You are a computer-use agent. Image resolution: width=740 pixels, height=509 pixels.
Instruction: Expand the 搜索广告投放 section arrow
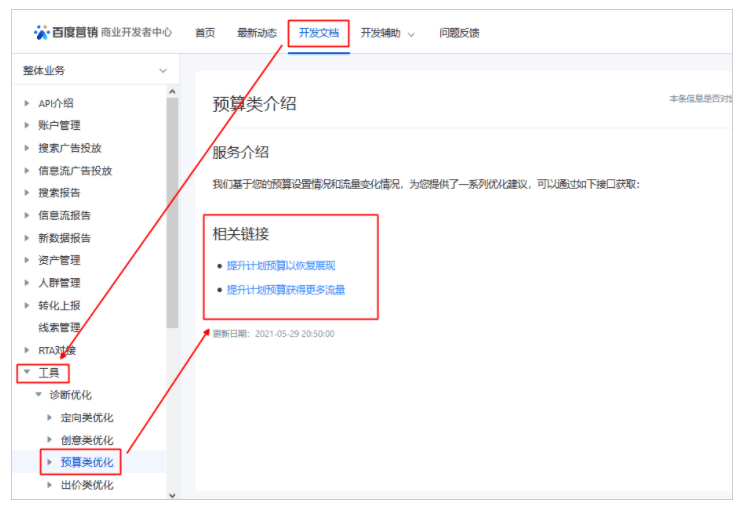[27, 148]
